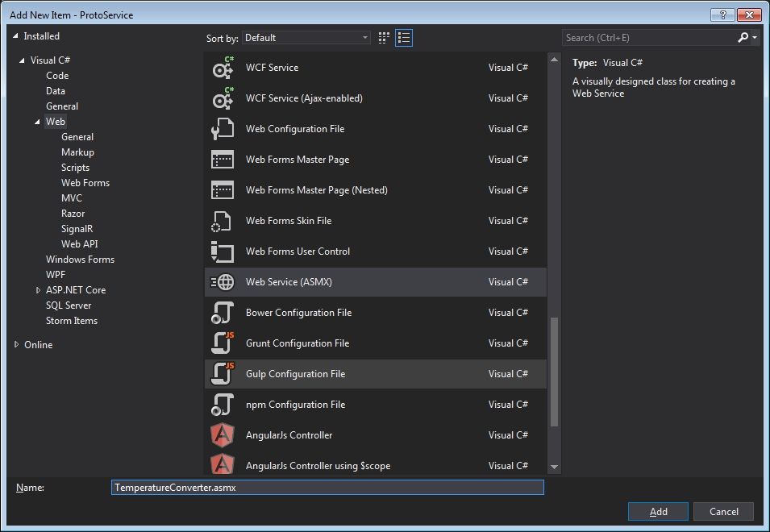This screenshot has width=770, height=532.
Task: Select the Storm Items category
Action: point(72,321)
